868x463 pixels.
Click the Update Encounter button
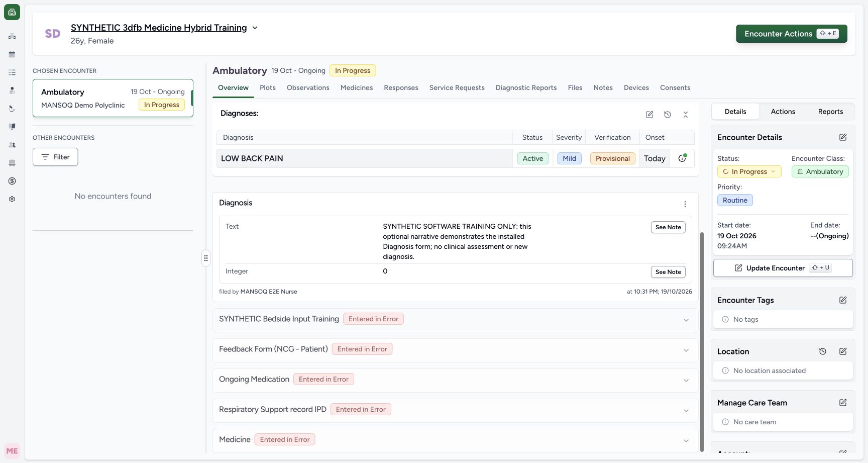(x=783, y=268)
